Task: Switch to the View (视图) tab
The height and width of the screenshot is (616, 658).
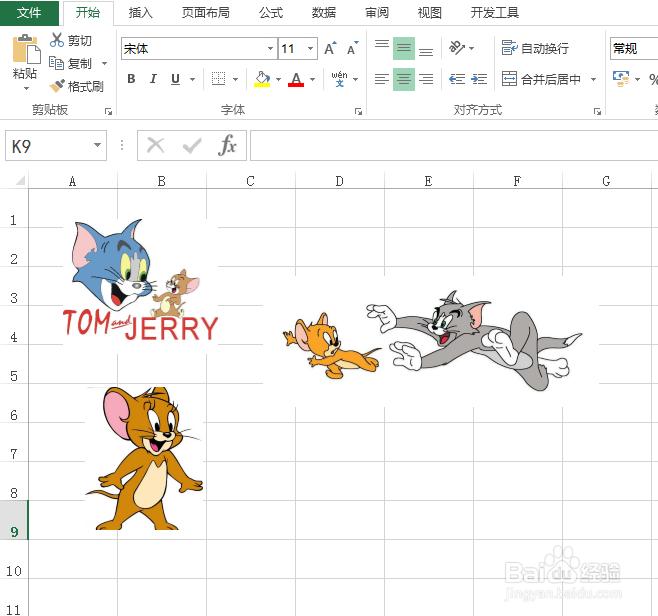Action: [x=430, y=13]
